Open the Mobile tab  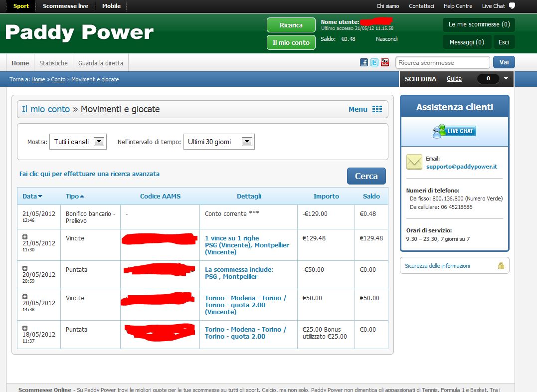tap(111, 6)
